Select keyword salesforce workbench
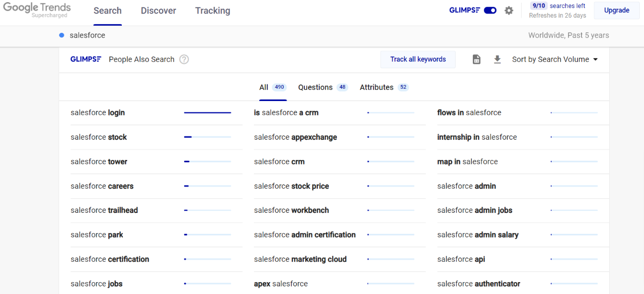 coord(291,210)
